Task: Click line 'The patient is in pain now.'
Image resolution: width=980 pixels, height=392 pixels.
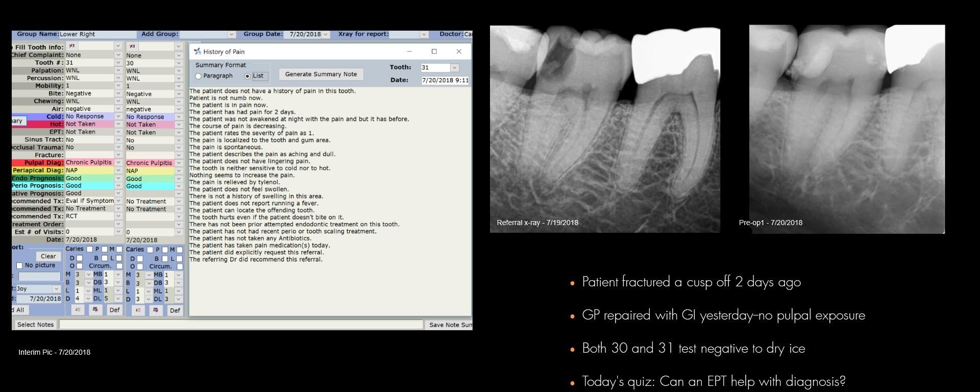Action: 228,105
